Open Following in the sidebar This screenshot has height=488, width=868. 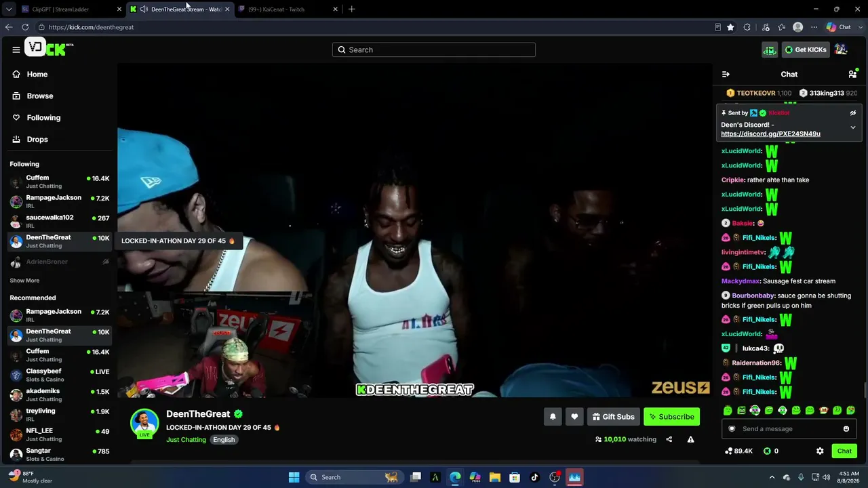[x=43, y=117]
